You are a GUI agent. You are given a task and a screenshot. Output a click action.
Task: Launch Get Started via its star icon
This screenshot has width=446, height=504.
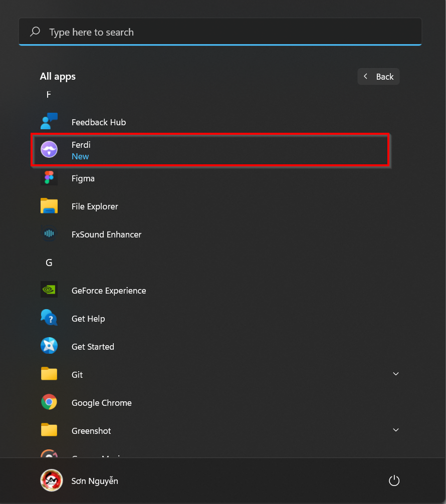click(49, 346)
